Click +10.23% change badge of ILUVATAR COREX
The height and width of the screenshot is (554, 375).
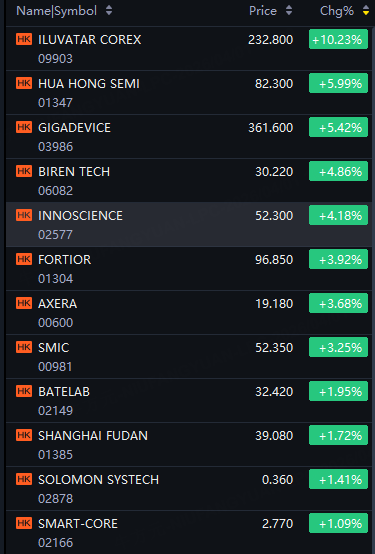(338, 39)
